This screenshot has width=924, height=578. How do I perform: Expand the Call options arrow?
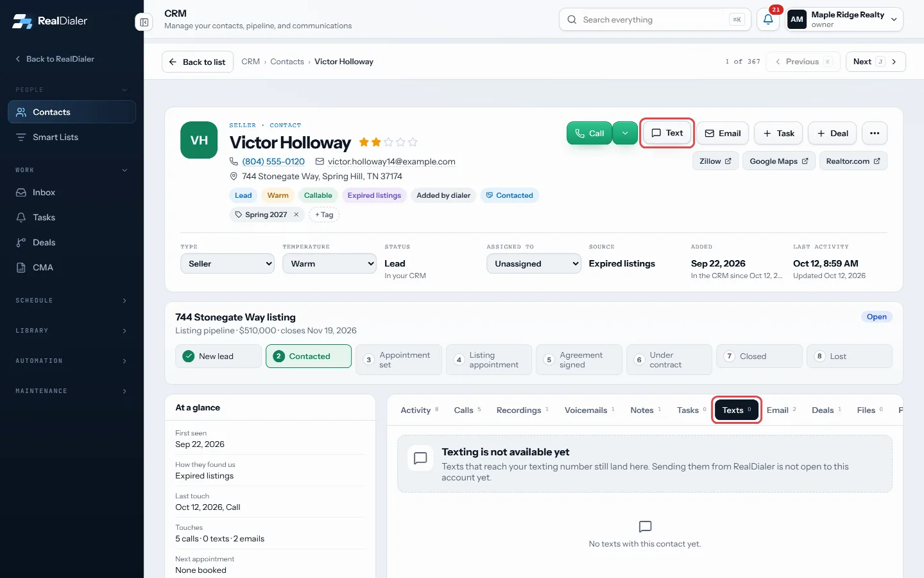pos(625,133)
